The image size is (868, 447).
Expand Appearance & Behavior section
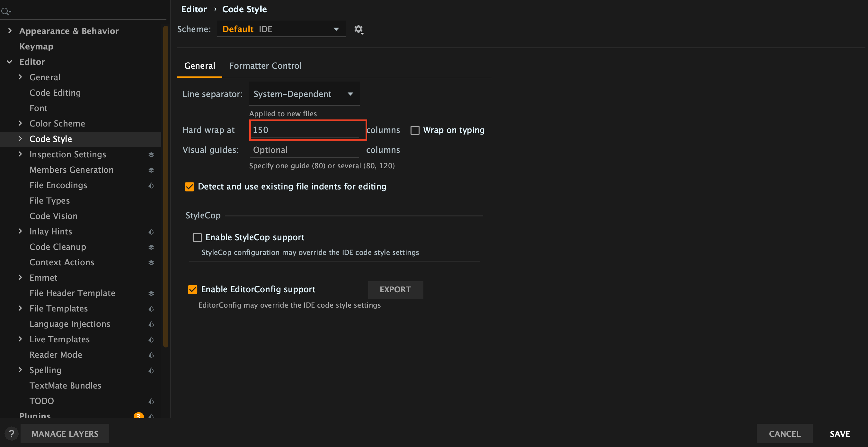10,31
